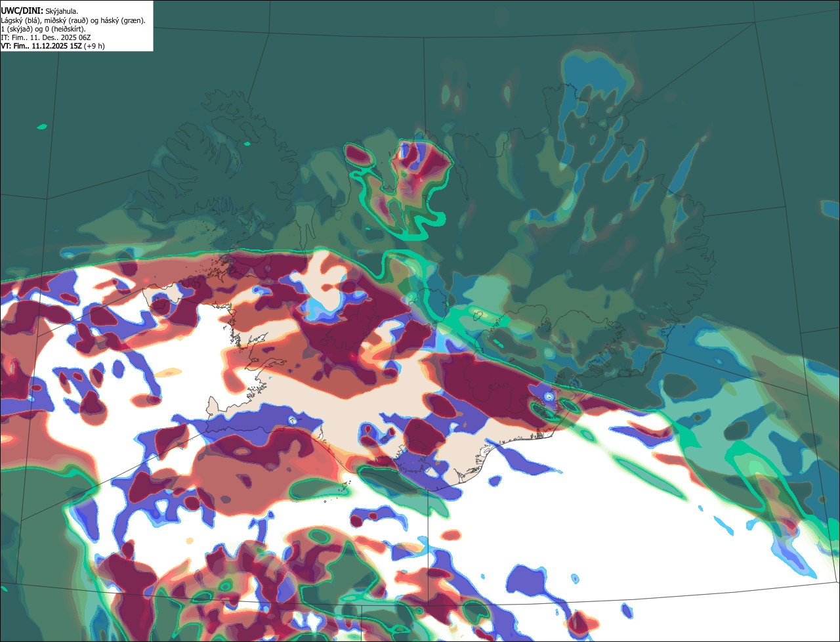This screenshot has height=642, width=840.
Task: Click the "VT: Fim.. 11.12.2025 15Z" valid time
Action: click(x=41, y=46)
